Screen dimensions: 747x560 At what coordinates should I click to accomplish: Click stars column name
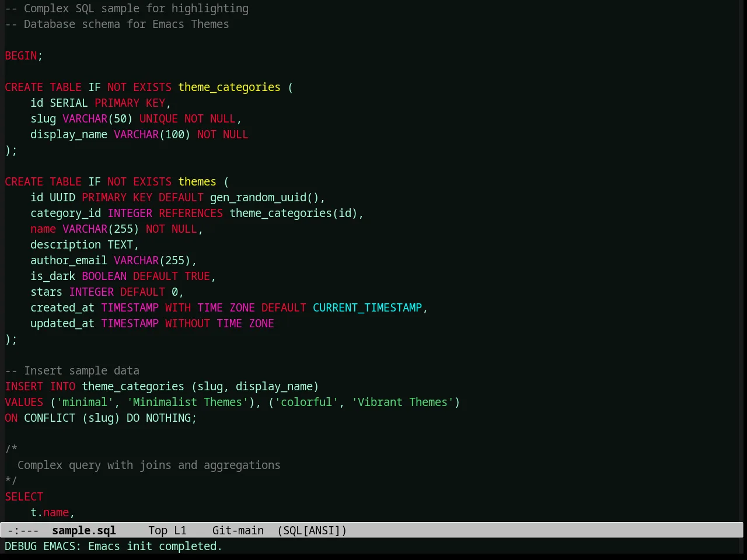coord(47,292)
